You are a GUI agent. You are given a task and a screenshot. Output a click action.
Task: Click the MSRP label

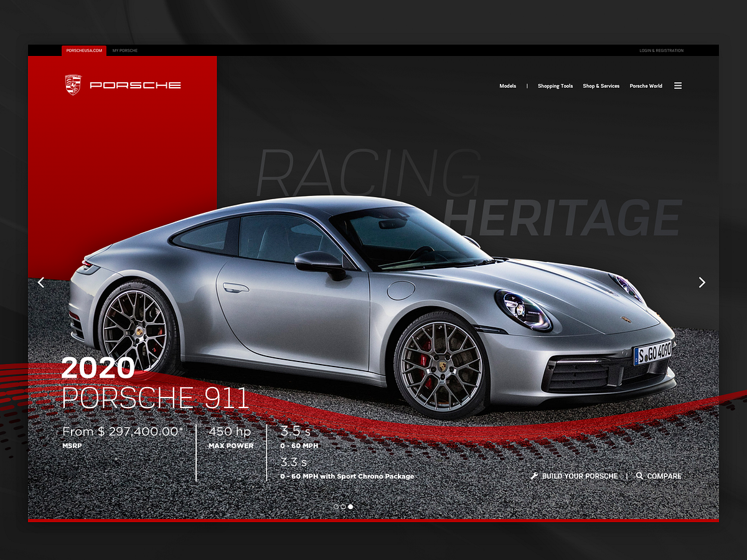[x=72, y=446]
